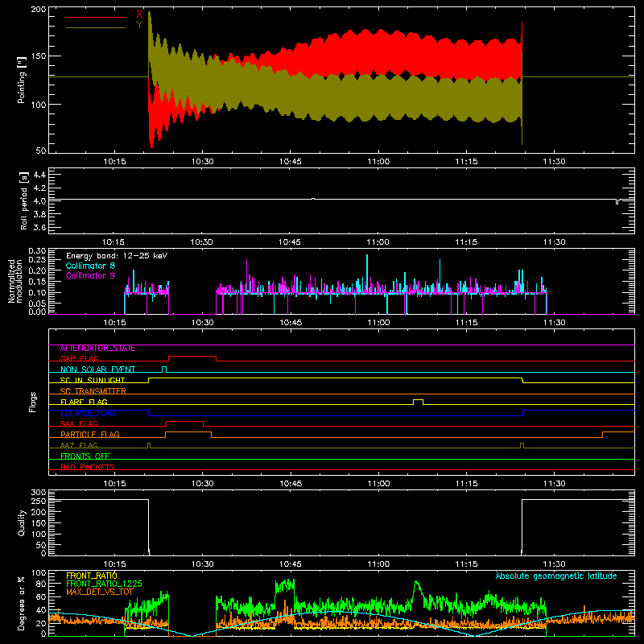The image size is (644, 644).
Task: Click the red X legend line
Action: point(96,17)
